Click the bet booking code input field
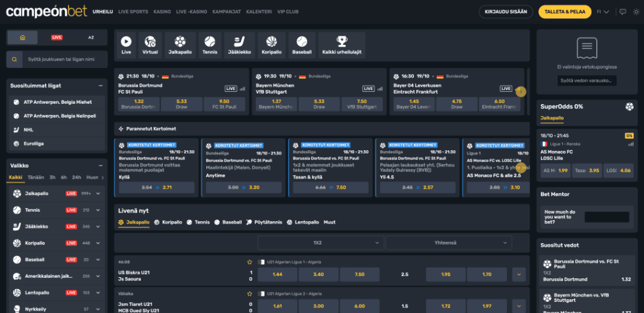Screen dimensions: 644x313 coord(587,80)
